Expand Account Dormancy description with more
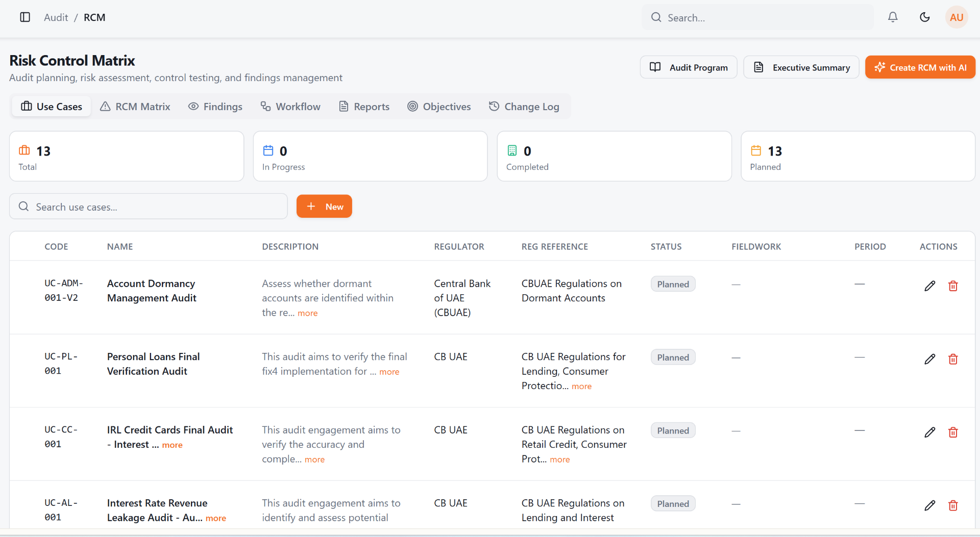The height and width of the screenshot is (537, 980). tap(307, 313)
